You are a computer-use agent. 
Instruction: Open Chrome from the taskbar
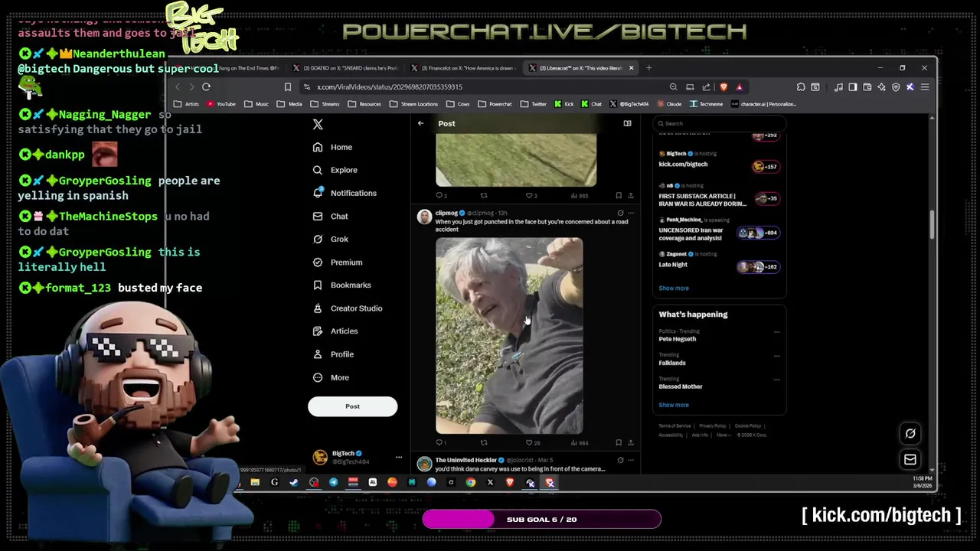[471, 482]
